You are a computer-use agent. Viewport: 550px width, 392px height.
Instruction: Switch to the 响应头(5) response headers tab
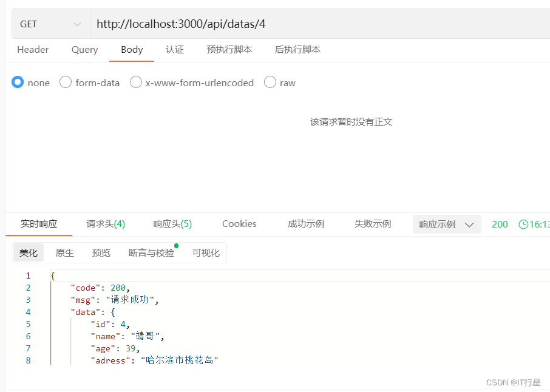(172, 224)
